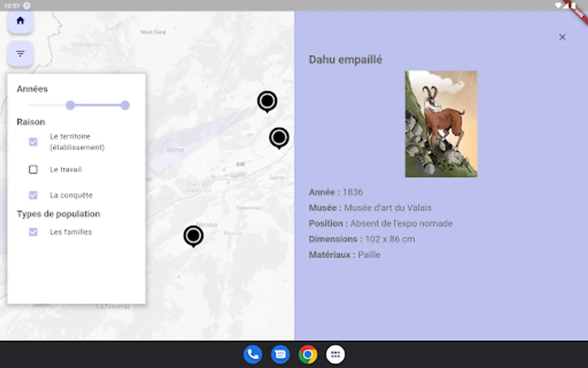Select the map pin near Sion
This screenshot has width=588, height=368.
point(279,138)
